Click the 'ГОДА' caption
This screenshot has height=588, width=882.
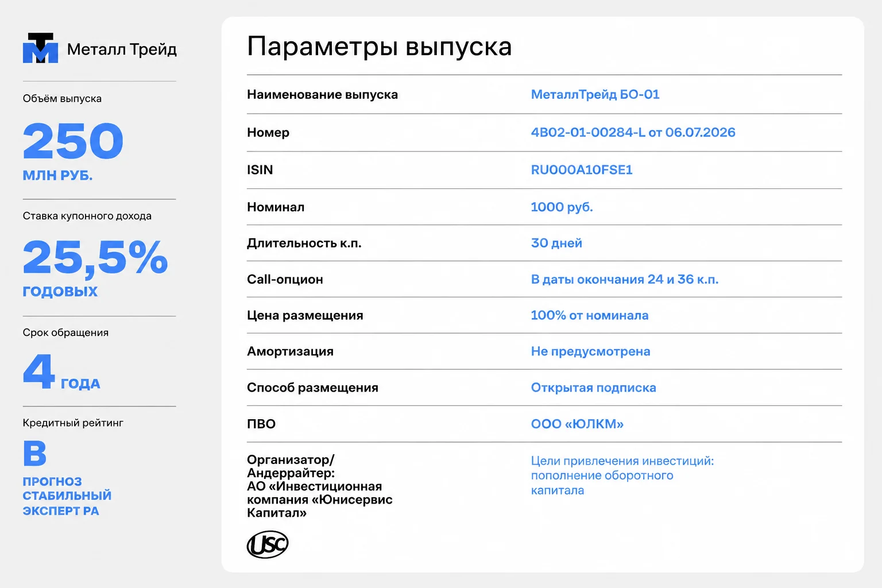[x=80, y=384]
